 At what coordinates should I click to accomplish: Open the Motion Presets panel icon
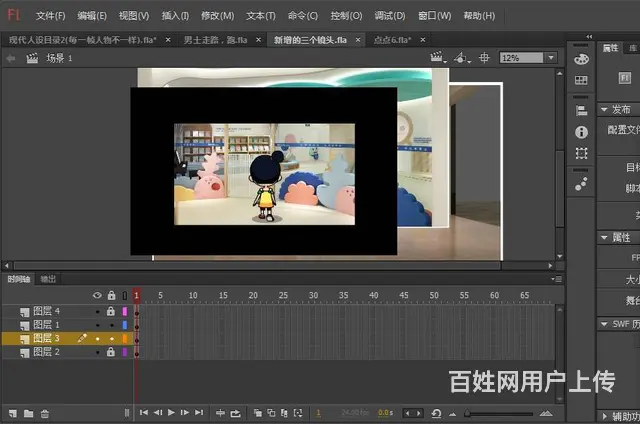581,184
